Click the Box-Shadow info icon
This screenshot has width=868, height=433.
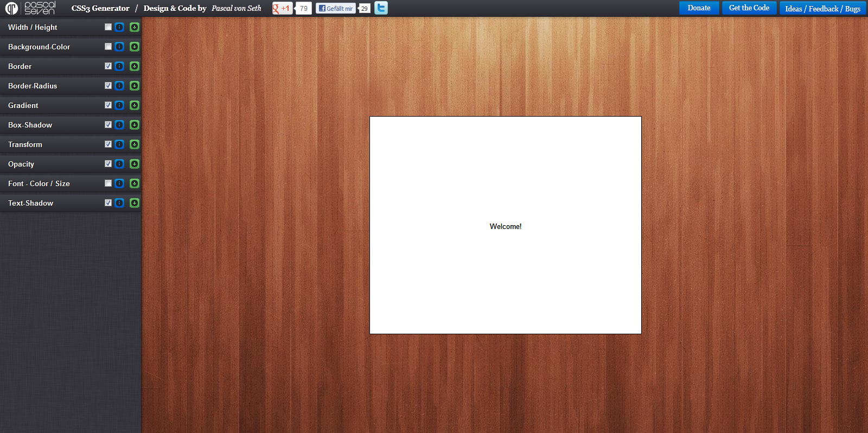[x=119, y=125]
